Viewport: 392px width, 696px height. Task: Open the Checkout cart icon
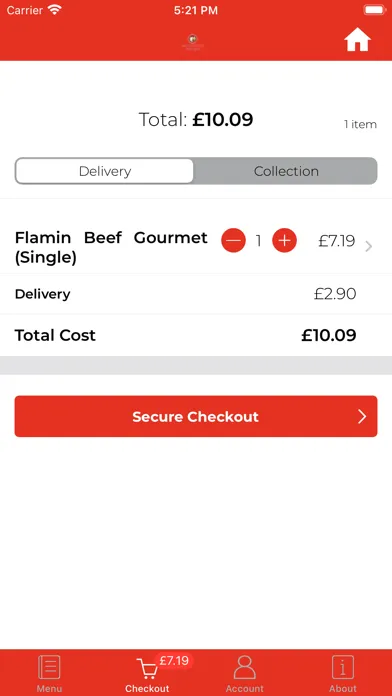point(147,669)
